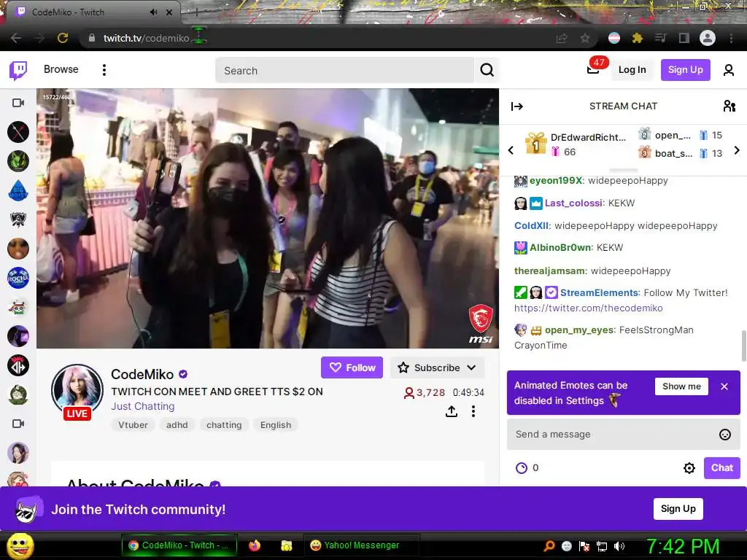Go to Browse page
Screen dimensions: 747x560
tap(61, 69)
